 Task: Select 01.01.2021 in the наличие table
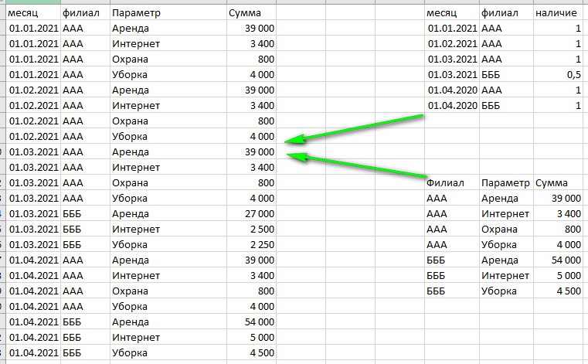pos(452,29)
